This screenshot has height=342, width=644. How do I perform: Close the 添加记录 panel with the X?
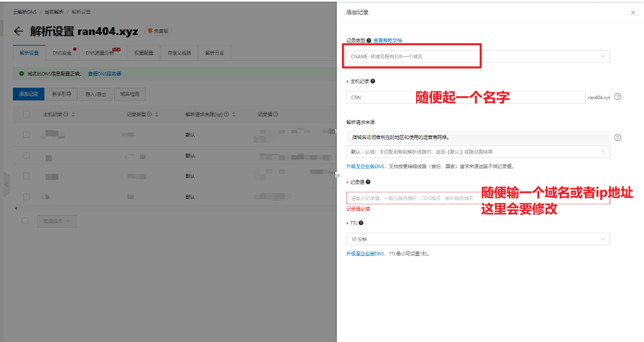633,12
